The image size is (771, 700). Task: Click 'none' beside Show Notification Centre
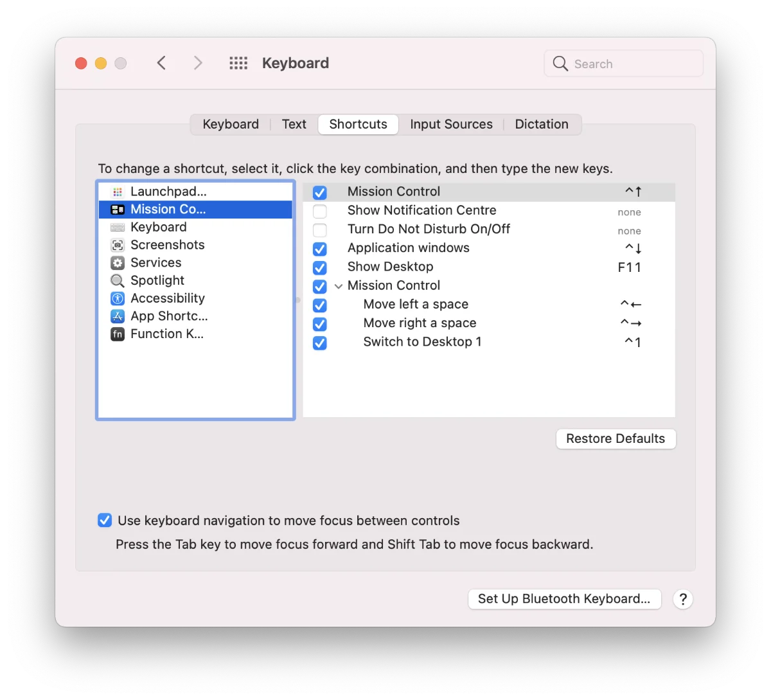[630, 212]
